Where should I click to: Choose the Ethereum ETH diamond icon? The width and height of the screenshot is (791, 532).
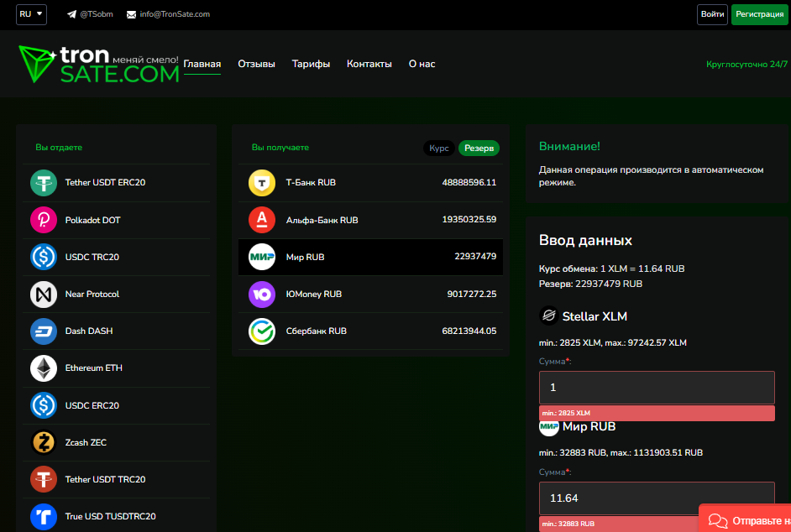click(44, 368)
